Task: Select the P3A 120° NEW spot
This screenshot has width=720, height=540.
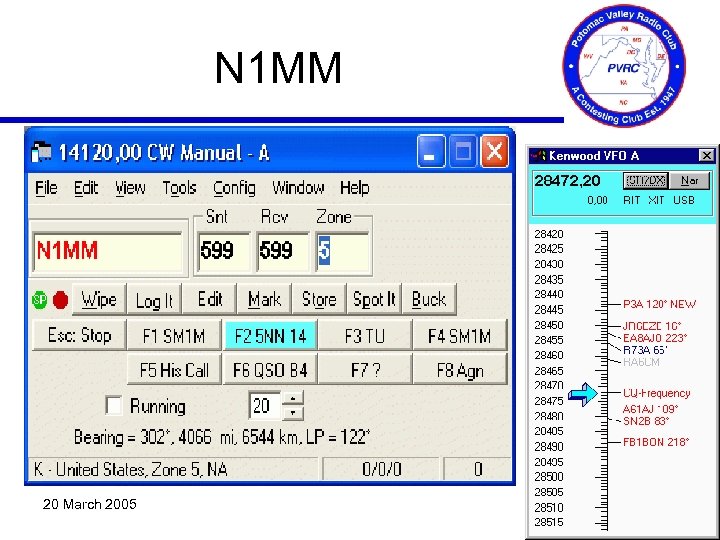Action: pyautogui.click(x=659, y=304)
